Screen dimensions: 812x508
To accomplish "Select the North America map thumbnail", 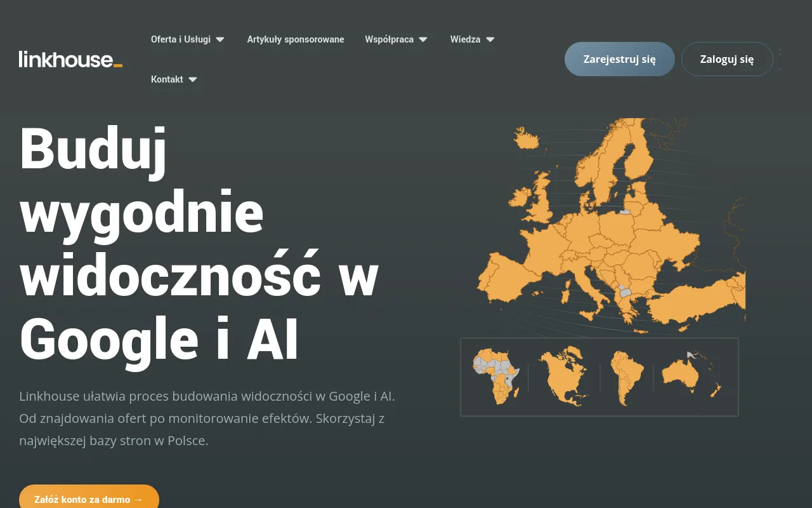I will click(563, 377).
